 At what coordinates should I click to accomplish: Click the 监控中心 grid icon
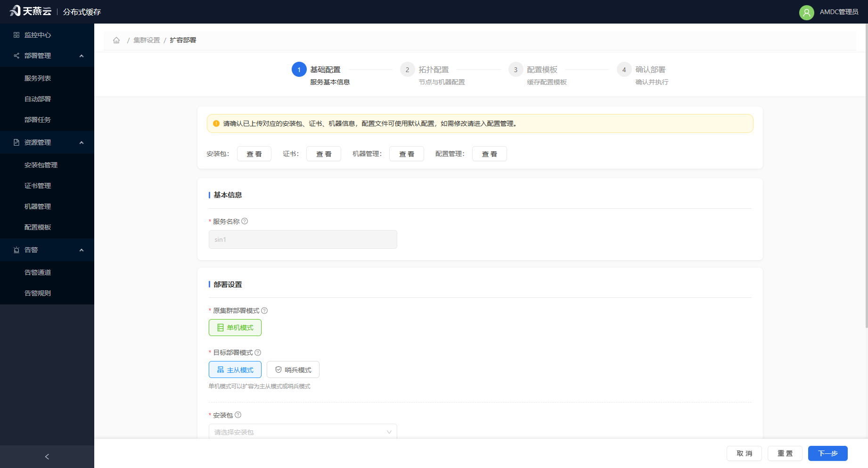[16, 35]
